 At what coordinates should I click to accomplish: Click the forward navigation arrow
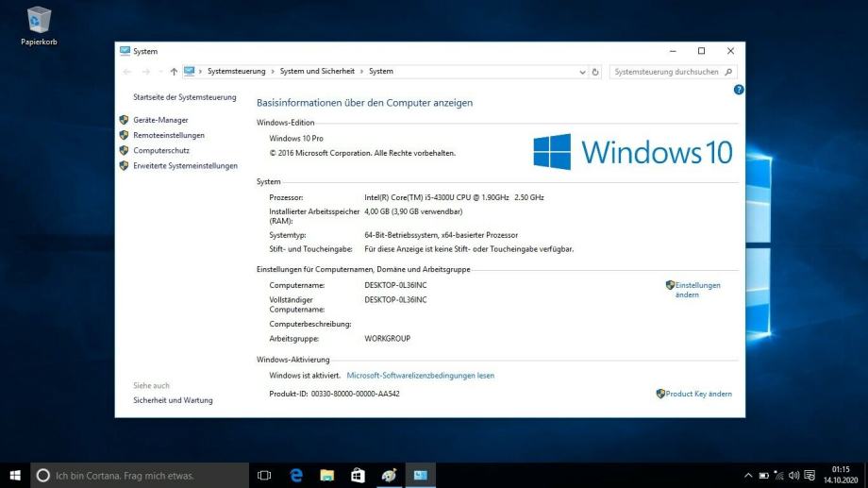(145, 72)
